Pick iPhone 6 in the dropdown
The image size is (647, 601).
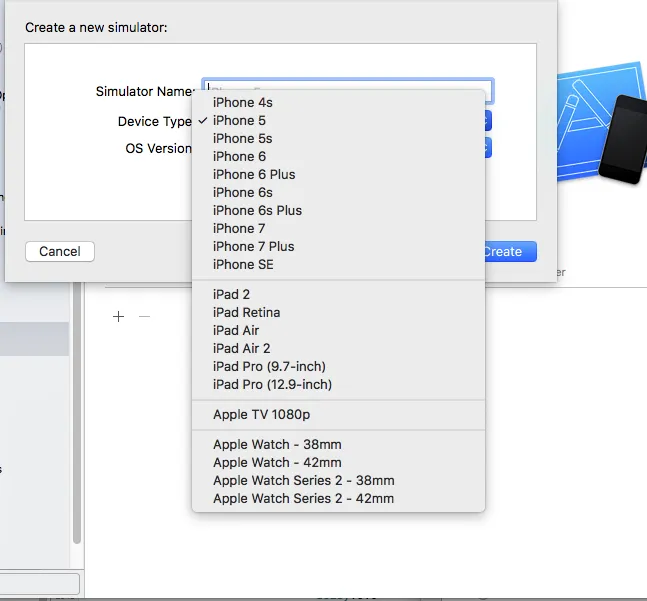point(338,156)
